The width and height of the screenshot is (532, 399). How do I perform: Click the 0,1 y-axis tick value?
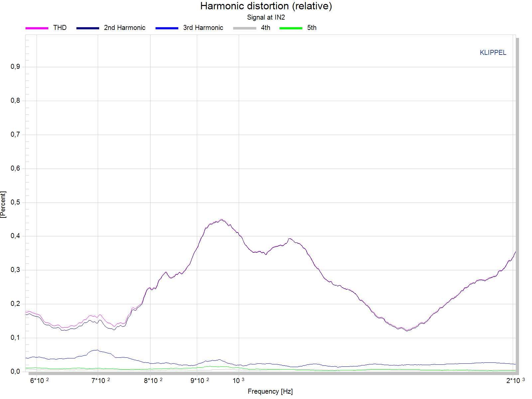(x=15, y=337)
